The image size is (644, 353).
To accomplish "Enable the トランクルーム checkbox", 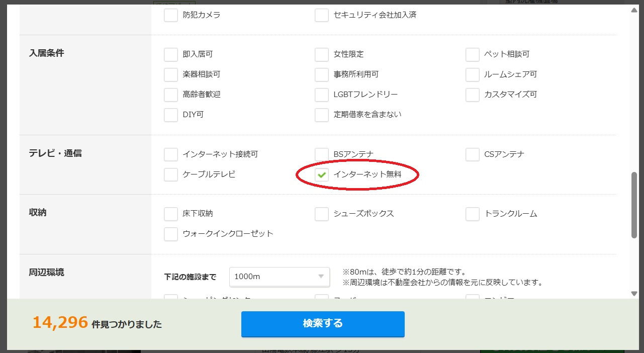I will click(473, 214).
